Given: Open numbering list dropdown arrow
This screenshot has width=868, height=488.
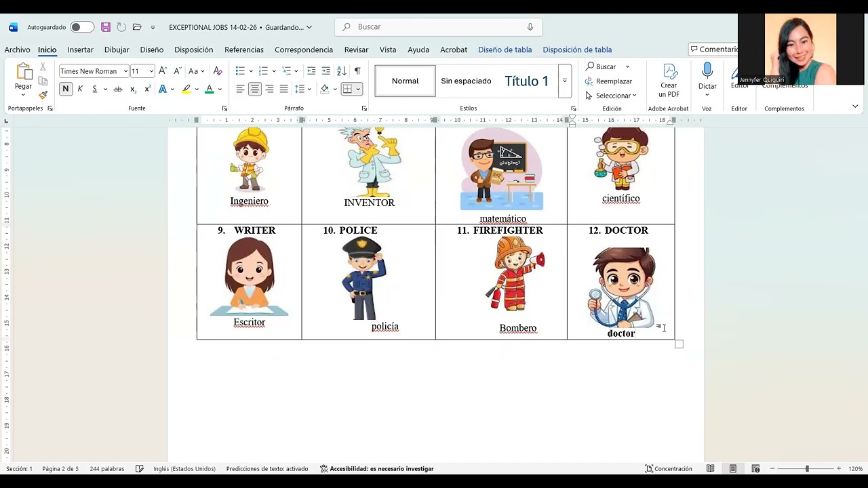Looking at the screenshot, I should 274,71.
